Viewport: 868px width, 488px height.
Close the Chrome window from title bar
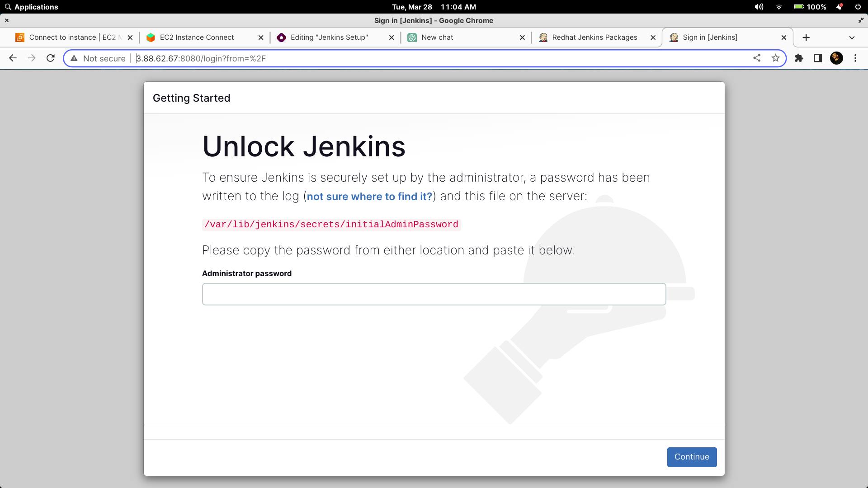tap(7, 20)
